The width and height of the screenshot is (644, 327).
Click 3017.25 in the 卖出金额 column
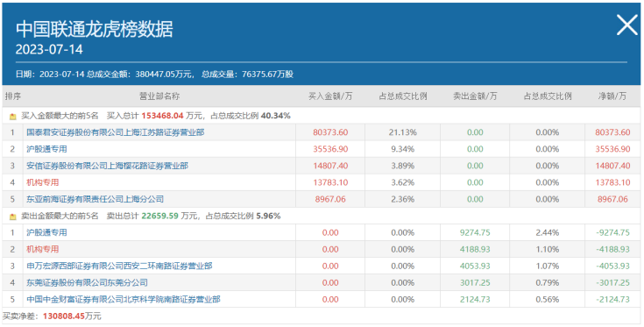(475, 282)
